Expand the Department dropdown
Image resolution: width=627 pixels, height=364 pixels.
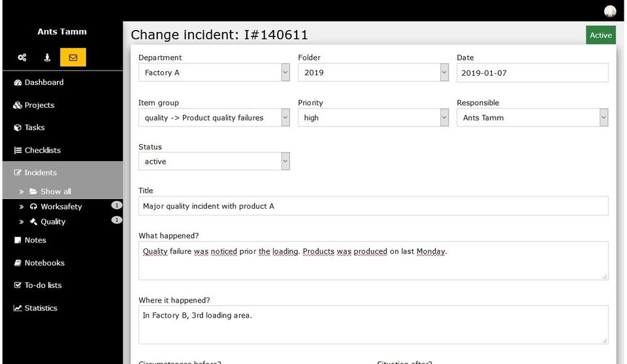click(214, 72)
